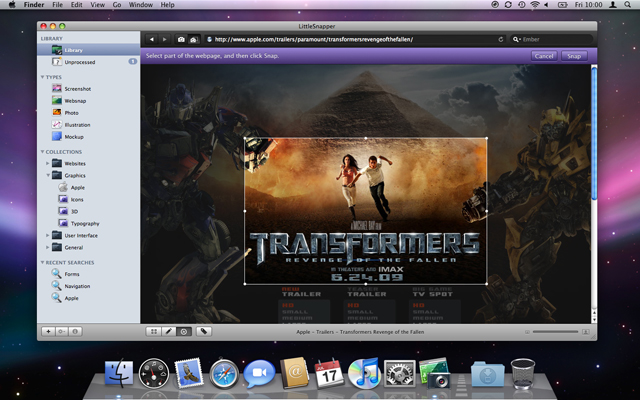Open System Preferences from the Dock
The height and width of the screenshot is (400, 640).
click(400, 373)
